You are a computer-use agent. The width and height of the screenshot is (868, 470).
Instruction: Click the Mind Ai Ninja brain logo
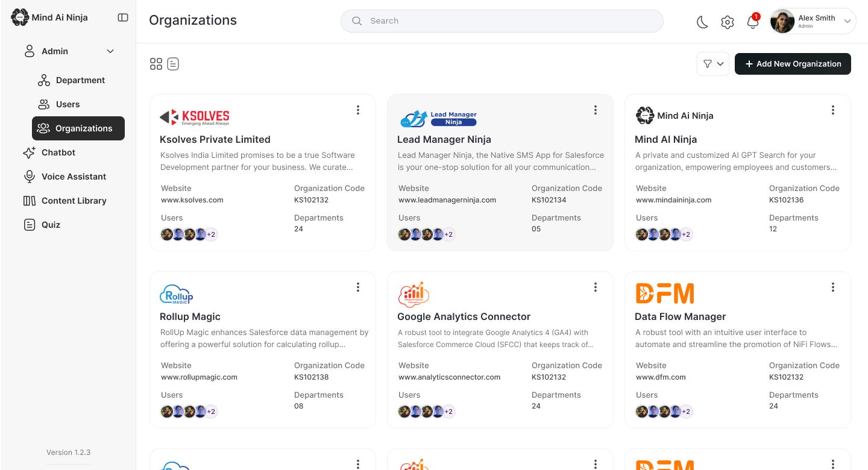click(x=20, y=17)
